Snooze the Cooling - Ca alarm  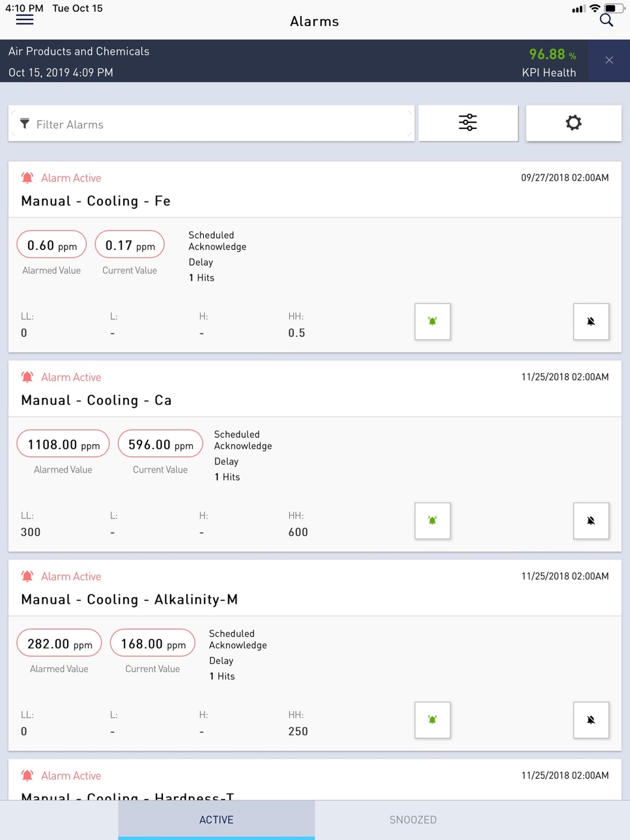click(591, 520)
